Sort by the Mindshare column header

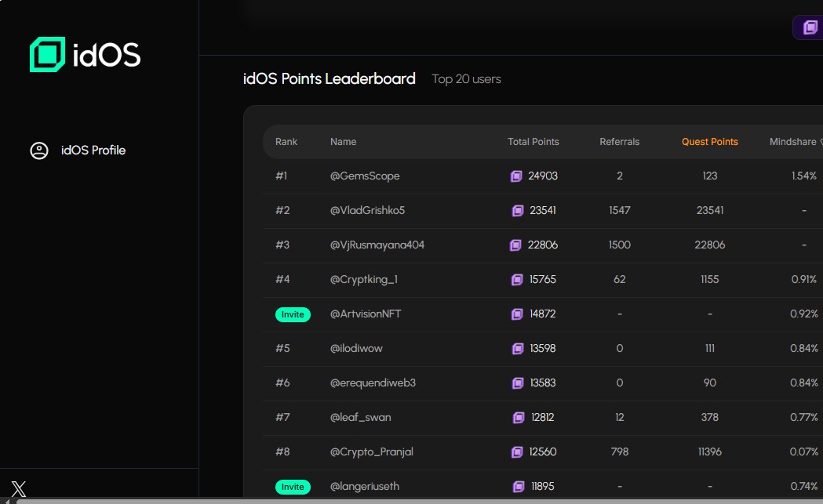point(792,142)
